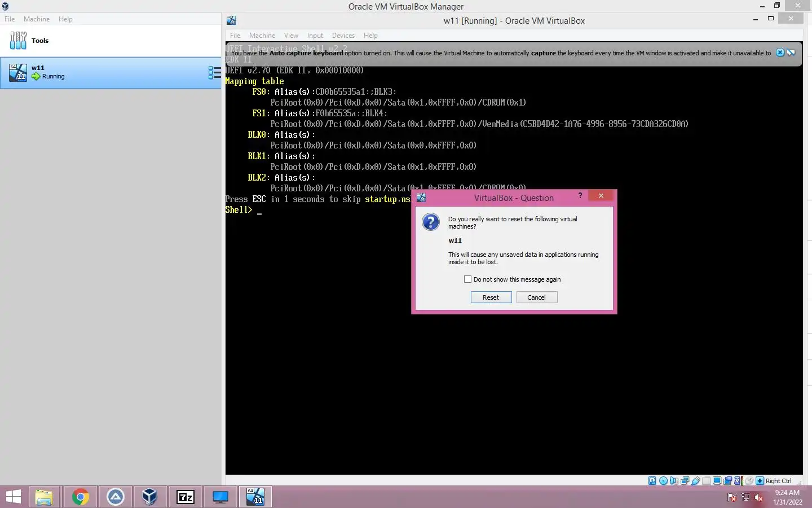Click the notification suppress icon beside dismiss

click(x=791, y=52)
